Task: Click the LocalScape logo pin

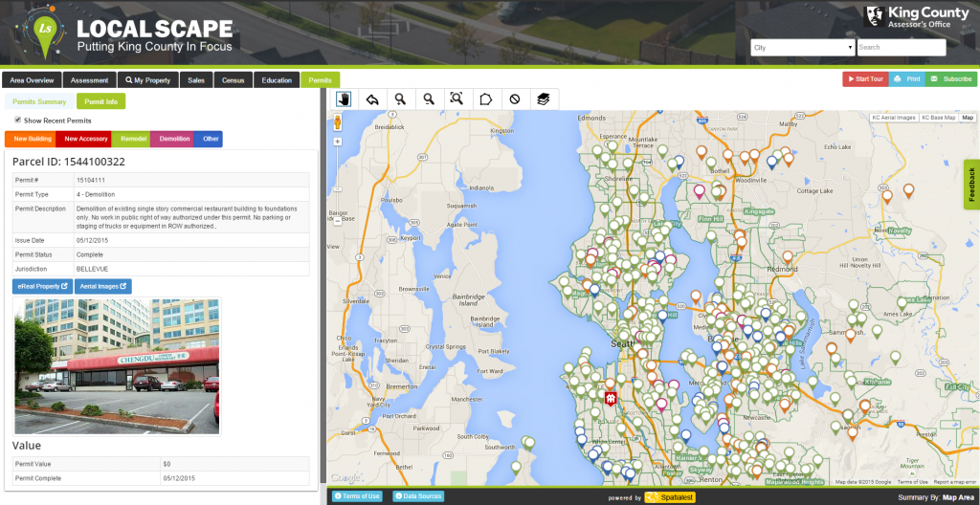Action: (44, 33)
